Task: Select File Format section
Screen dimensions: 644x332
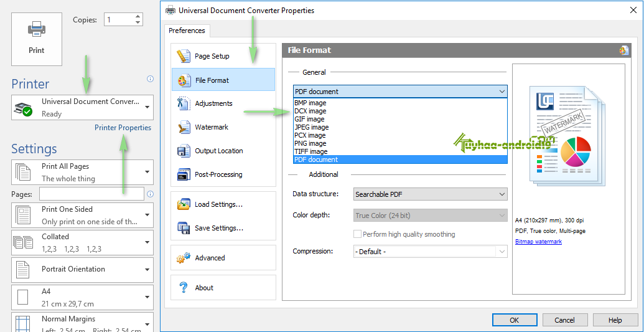Action: pyautogui.click(x=223, y=80)
